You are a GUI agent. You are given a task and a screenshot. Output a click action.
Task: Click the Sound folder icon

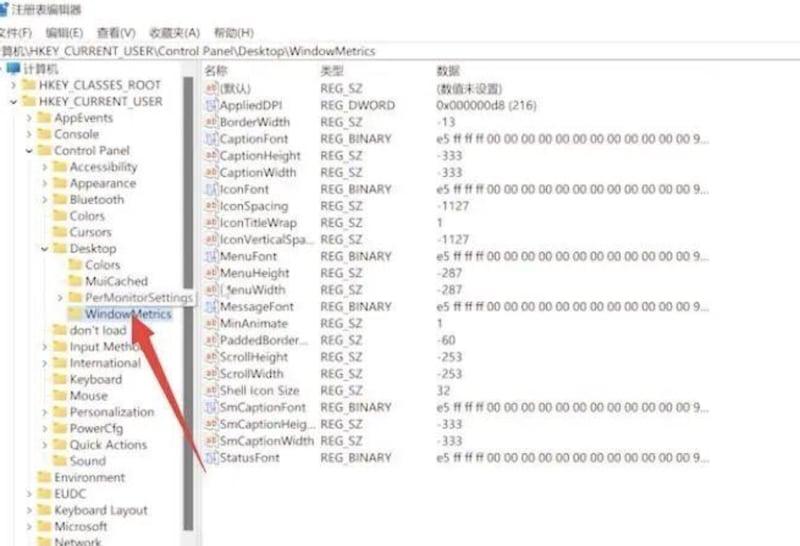pyautogui.click(x=60, y=461)
